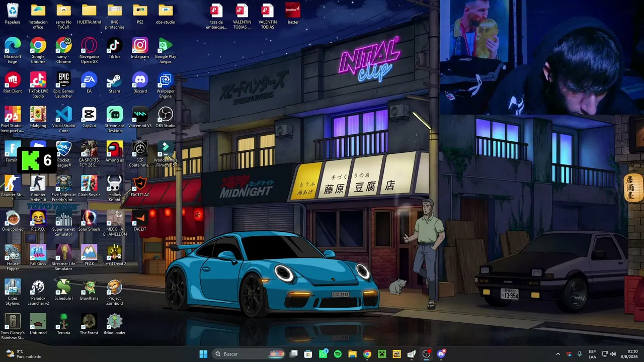The image size is (644, 362).
Task: Select the Wallpaper Engine icon
Action: (x=166, y=85)
